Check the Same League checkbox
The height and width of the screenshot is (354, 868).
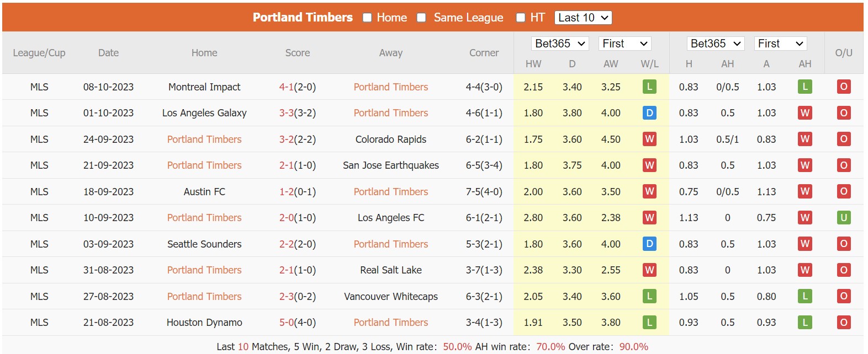coord(421,17)
